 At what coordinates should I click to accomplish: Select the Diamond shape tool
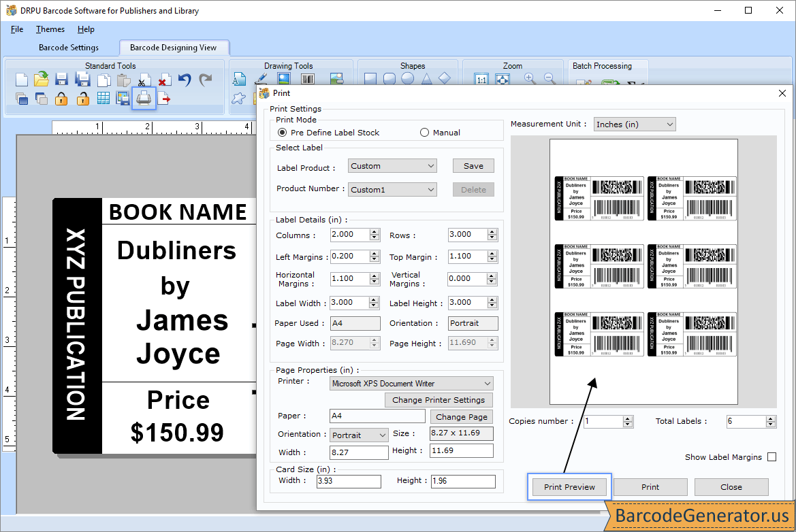(445, 79)
